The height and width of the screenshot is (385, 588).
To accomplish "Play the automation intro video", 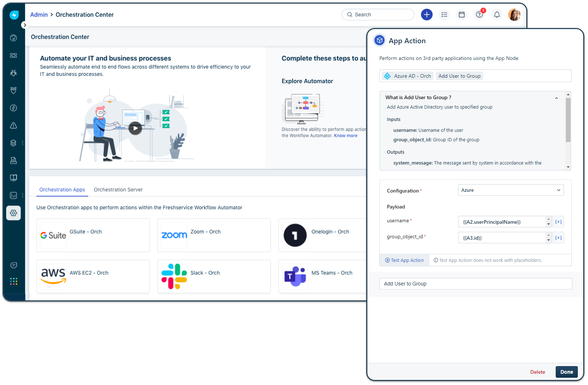I will pyautogui.click(x=135, y=128).
